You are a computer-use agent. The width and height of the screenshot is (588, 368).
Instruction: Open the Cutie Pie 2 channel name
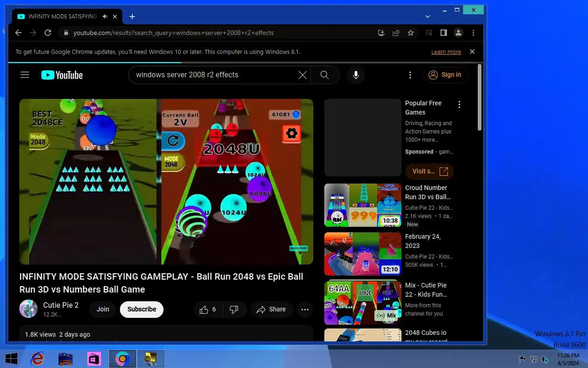[61, 305]
